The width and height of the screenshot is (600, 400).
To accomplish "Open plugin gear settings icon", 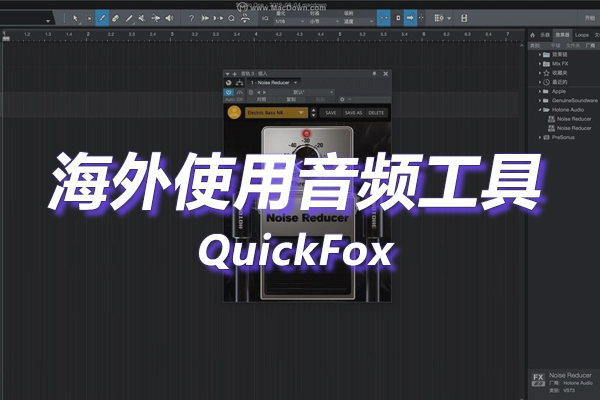I will tap(342, 100).
